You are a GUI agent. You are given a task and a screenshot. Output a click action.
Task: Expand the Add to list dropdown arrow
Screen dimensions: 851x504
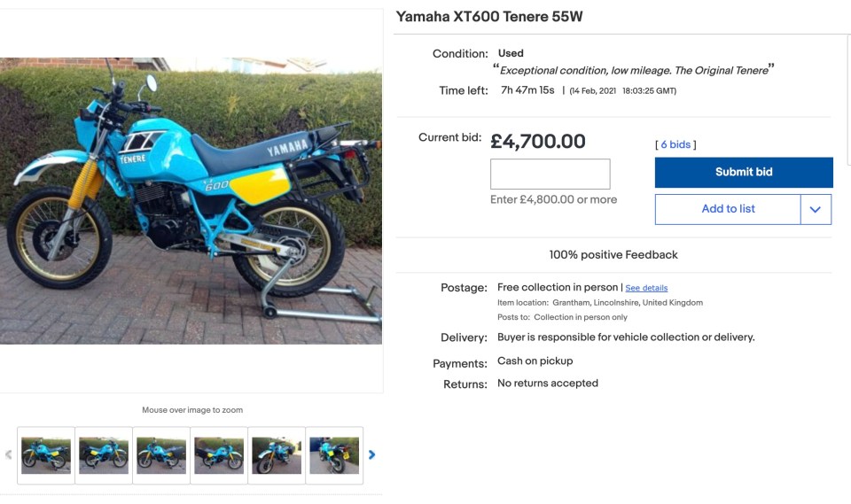(x=816, y=209)
